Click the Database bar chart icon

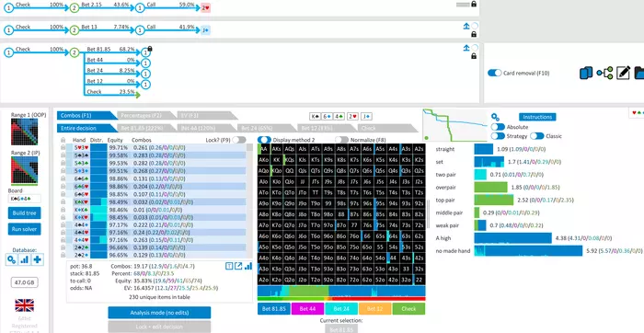tap(24, 259)
